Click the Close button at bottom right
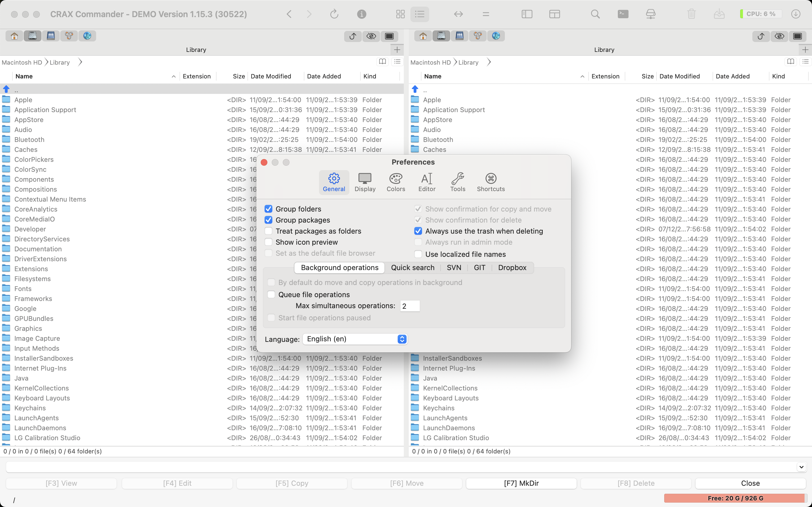 coord(750,483)
